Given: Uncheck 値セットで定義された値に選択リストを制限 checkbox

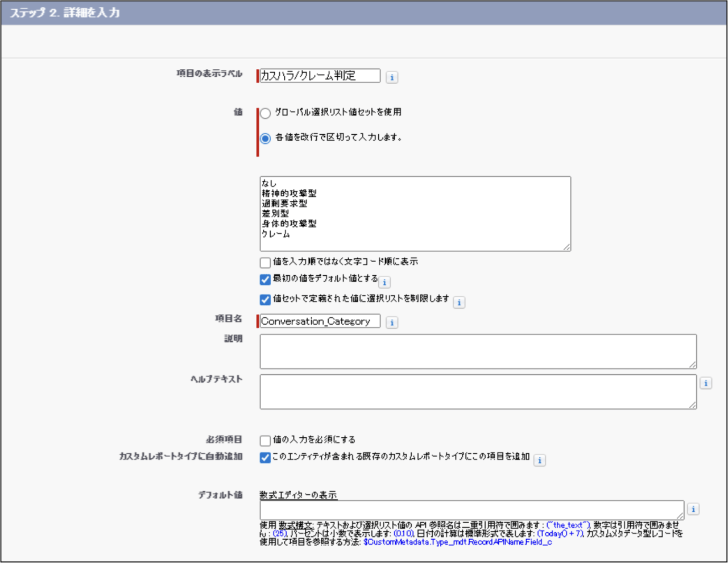Looking at the screenshot, I should (x=265, y=300).
